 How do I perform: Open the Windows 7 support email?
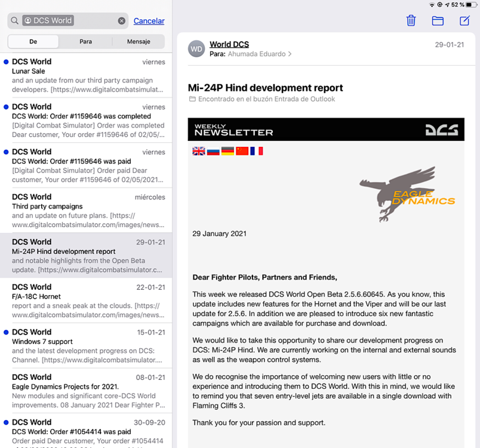tap(86, 345)
